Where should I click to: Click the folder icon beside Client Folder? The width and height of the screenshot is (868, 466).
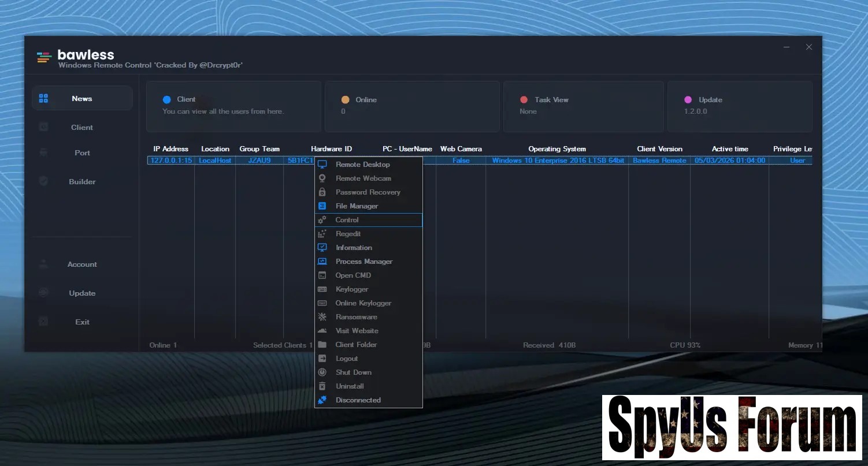tap(322, 345)
